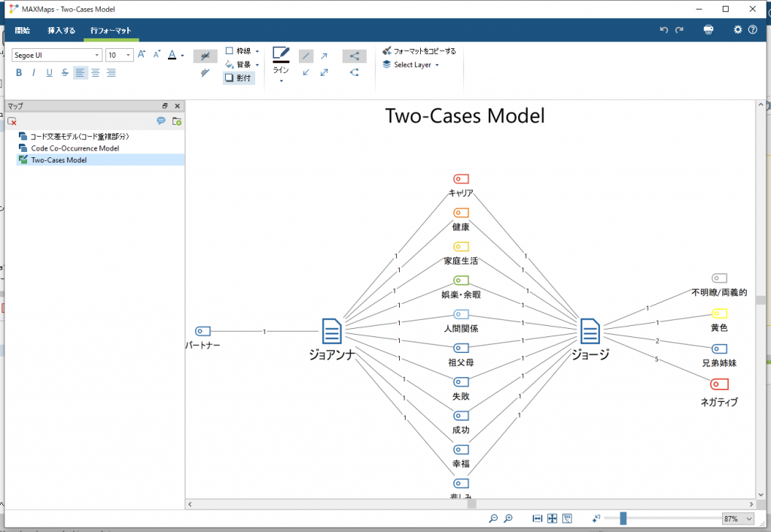Open settings via the gear icon
Viewport: 771px width, 532px height.
[738, 30]
